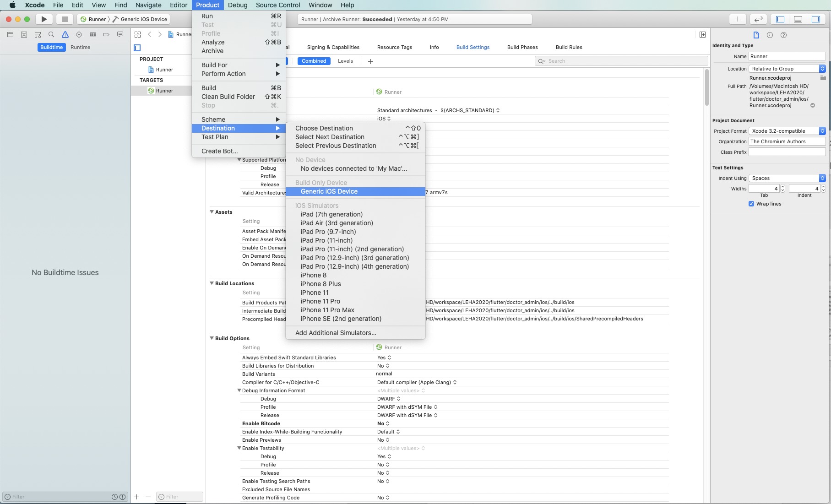Open the Project Format dropdown
This screenshot has height=504, width=831.
787,131
